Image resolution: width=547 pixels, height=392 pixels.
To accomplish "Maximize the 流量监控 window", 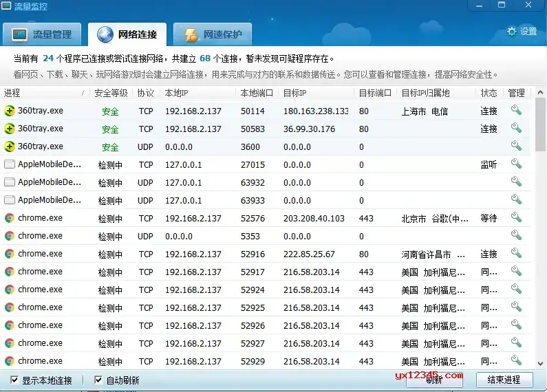I will coord(502,5).
